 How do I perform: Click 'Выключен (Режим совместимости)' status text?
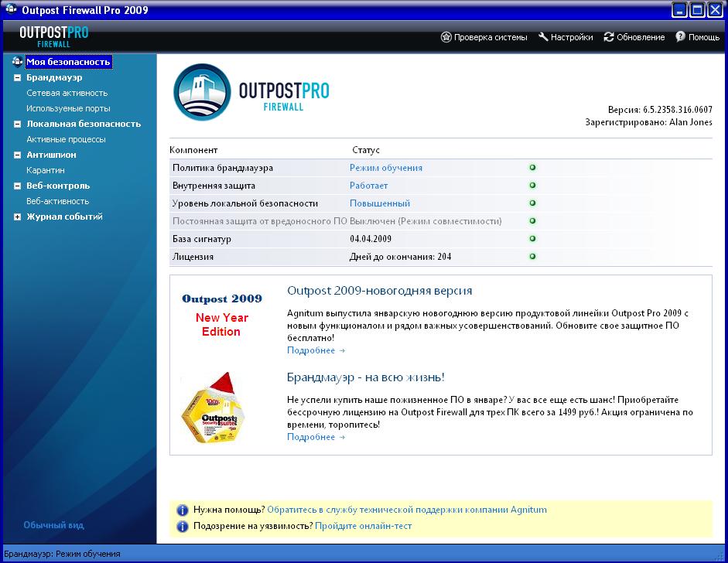426,221
